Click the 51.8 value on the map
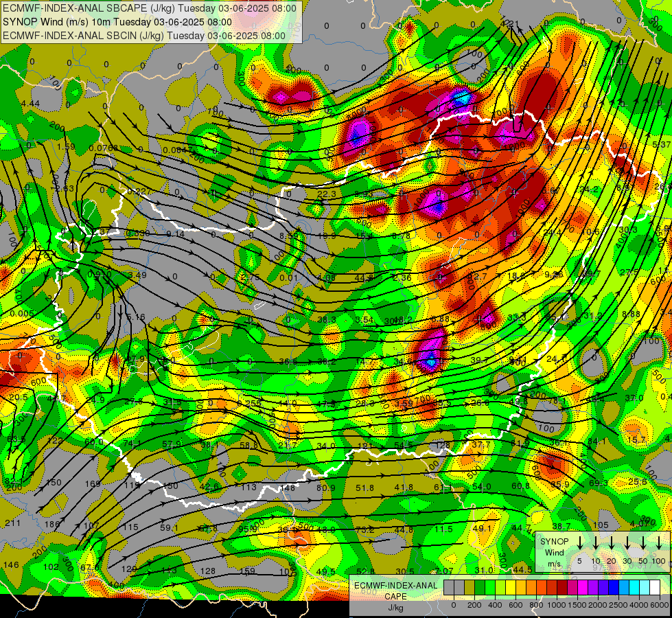 coord(364,488)
